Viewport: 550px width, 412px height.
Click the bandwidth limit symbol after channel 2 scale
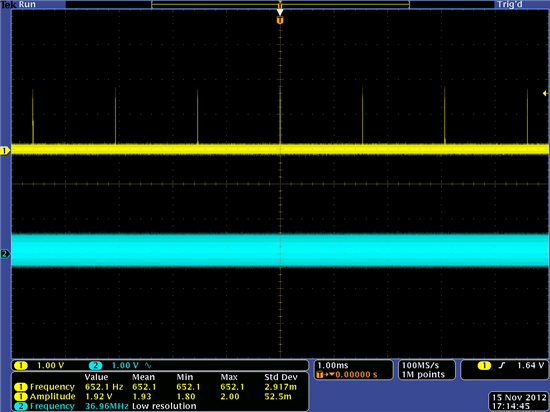(x=148, y=365)
